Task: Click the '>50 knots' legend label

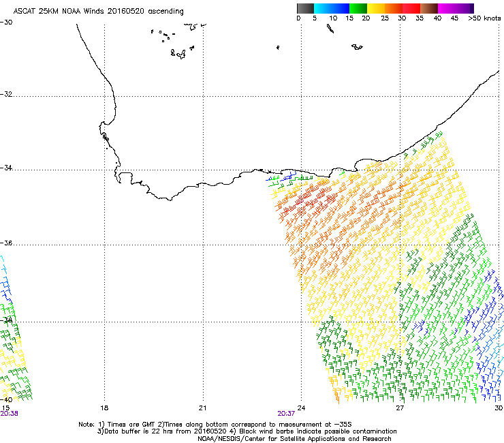Action: (484, 18)
